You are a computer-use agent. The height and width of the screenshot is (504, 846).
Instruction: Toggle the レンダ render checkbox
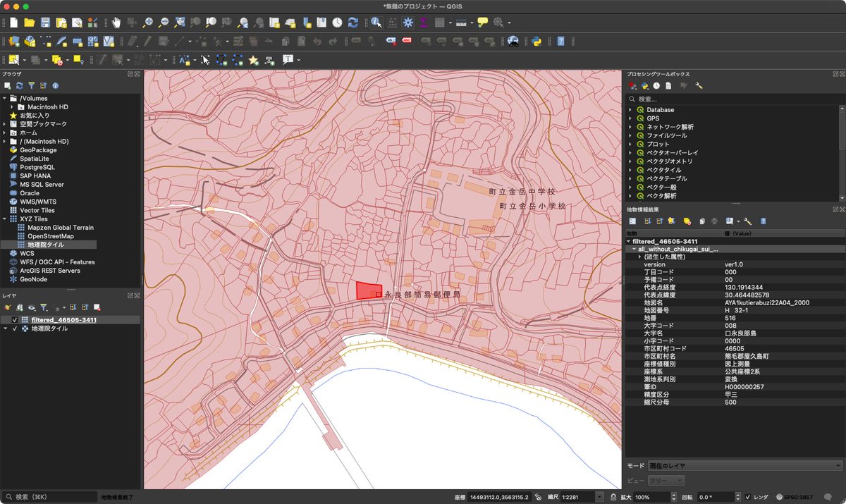coord(748,497)
